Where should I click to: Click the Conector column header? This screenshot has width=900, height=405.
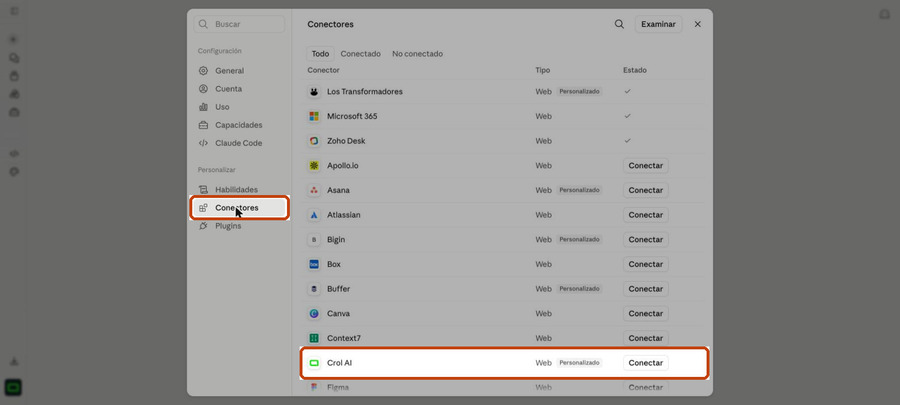coord(324,71)
